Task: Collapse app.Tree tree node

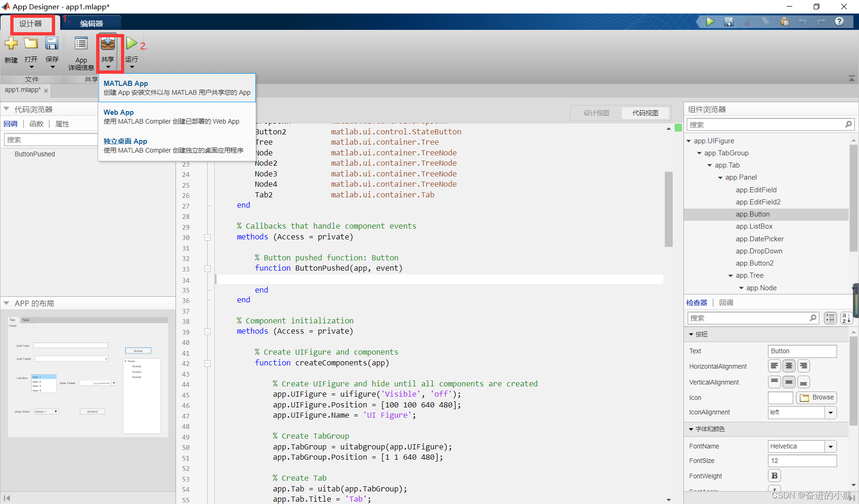Action: (x=731, y=276)
